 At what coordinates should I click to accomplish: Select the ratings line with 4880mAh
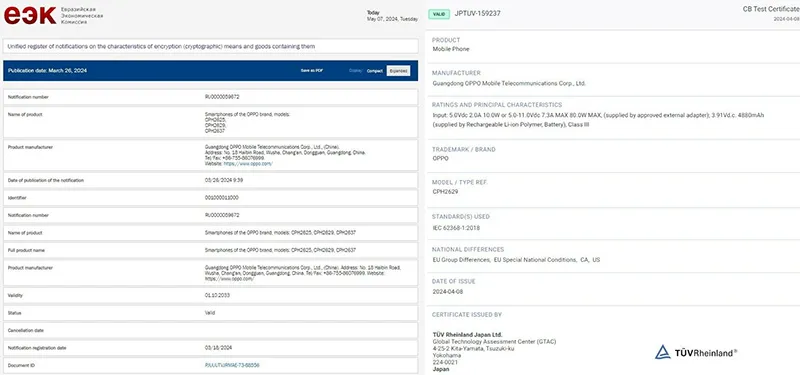(598, 115)
